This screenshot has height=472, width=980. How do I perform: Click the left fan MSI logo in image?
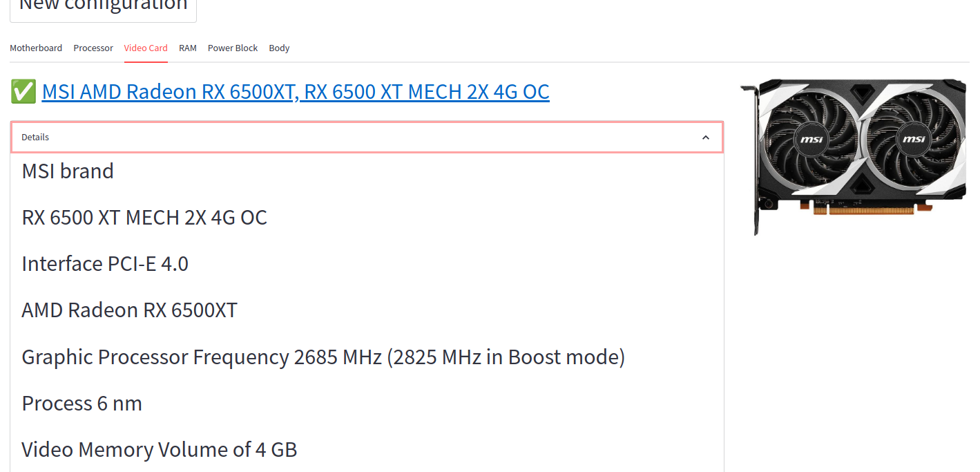pos(812,140)
